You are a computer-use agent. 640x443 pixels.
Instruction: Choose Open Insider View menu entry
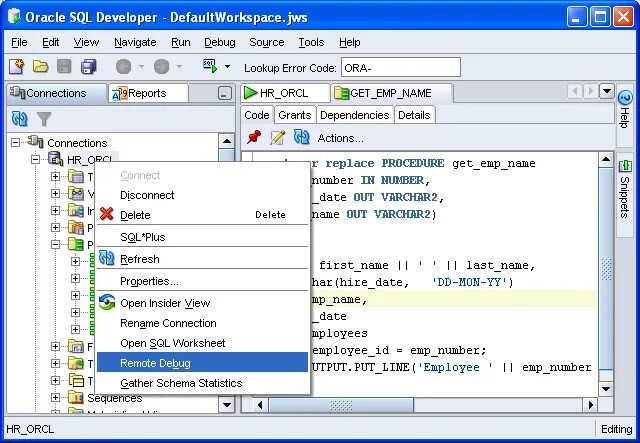pyautogui.click(x=202, y=303)
